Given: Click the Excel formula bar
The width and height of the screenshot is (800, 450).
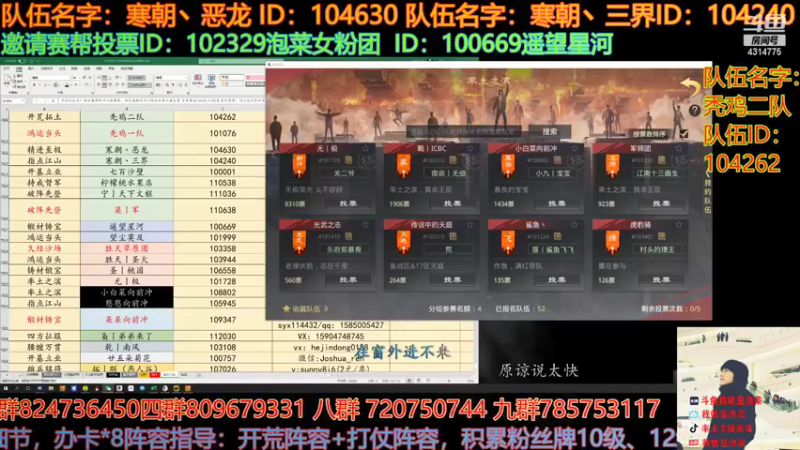Looking at the screenshot, I should coord(163,101).
